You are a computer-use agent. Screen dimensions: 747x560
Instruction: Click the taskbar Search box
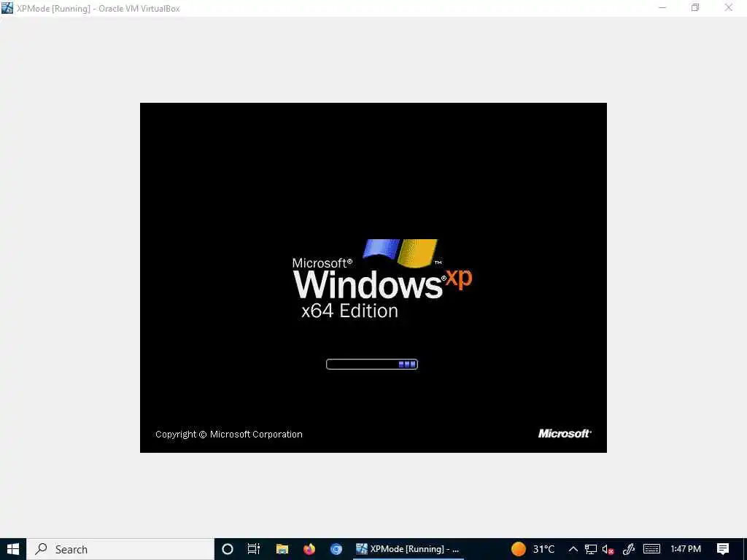[120, 549]
